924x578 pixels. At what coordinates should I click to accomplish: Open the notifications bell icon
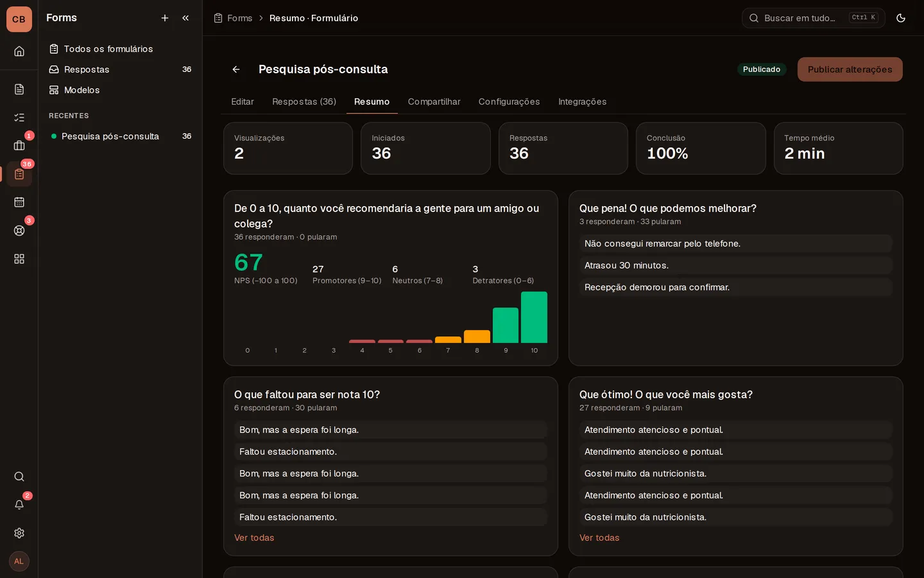[x=19, y=505]
